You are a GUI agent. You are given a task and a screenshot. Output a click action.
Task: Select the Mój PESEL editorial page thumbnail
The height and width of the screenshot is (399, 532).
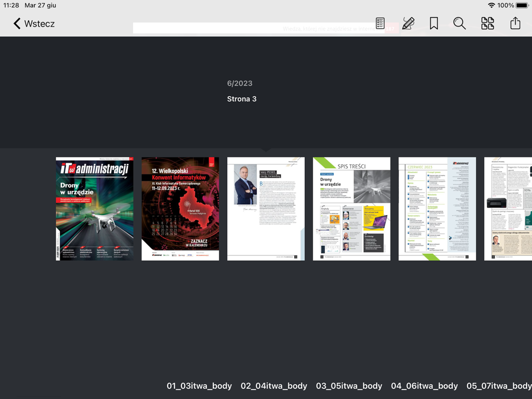click(266, 209)
